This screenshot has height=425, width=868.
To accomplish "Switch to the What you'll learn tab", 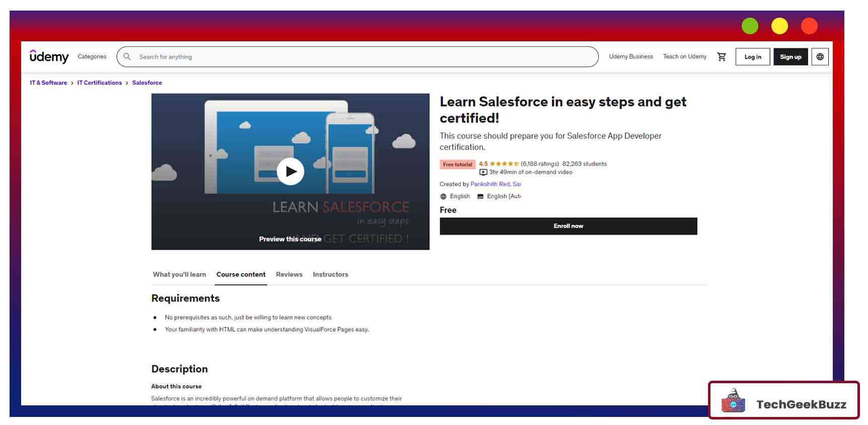I will [179, 274].
